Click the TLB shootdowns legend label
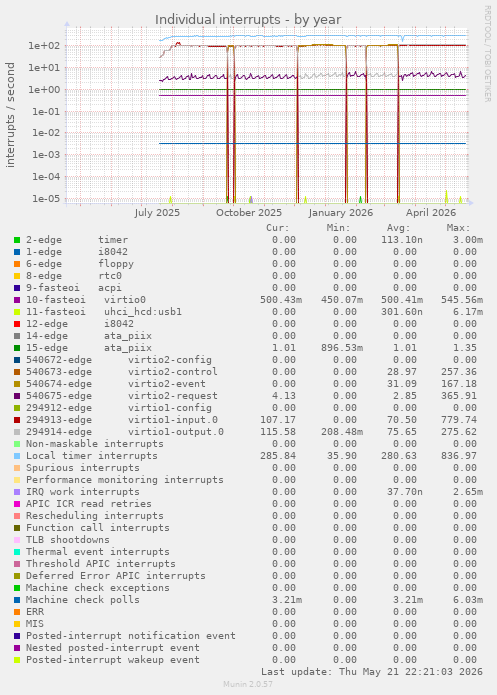 [x=67, y=540]
